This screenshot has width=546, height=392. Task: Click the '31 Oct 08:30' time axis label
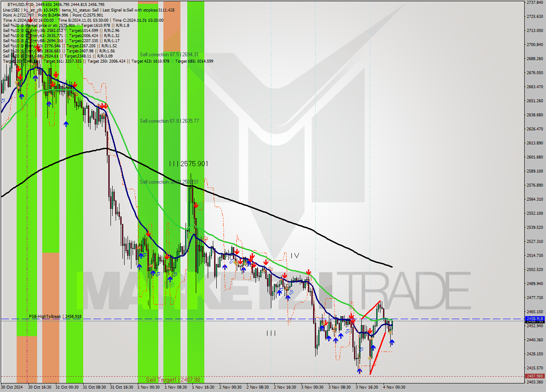93,387
